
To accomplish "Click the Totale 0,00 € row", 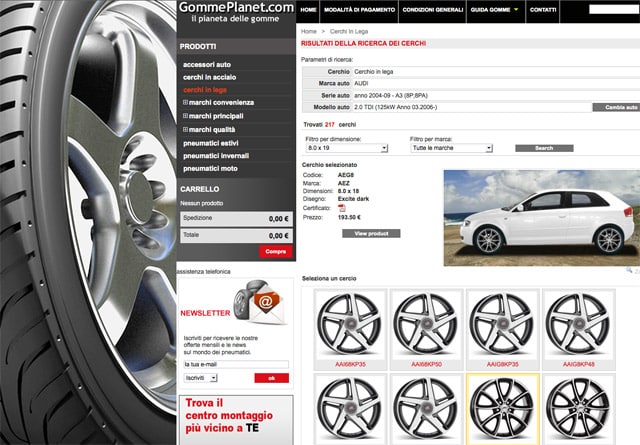I will point(236,236).
